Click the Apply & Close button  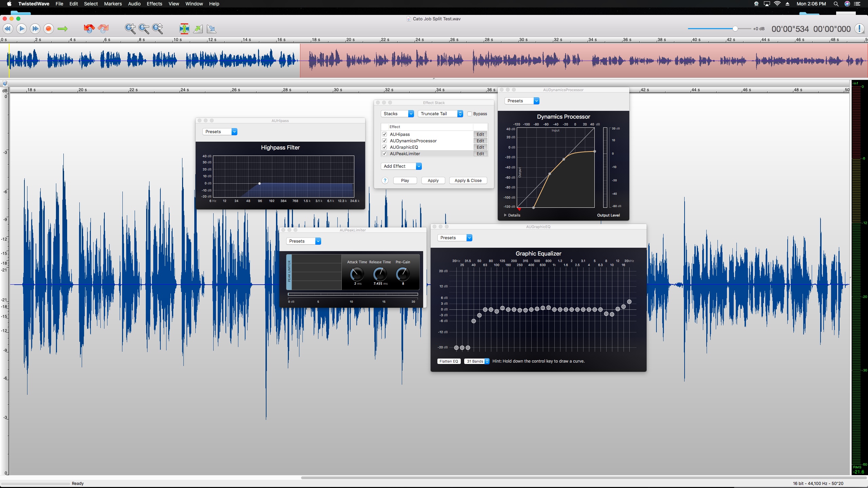coord(468,181)
